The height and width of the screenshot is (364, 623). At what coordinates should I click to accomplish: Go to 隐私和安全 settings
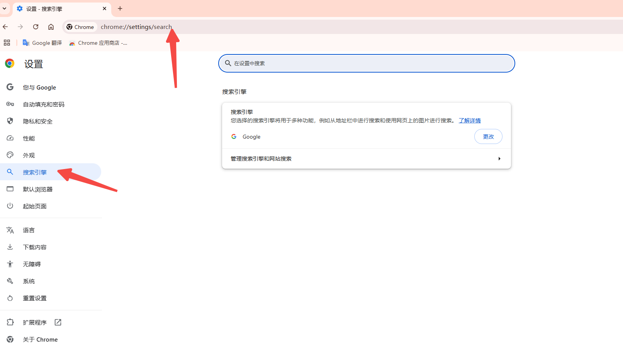37,122
